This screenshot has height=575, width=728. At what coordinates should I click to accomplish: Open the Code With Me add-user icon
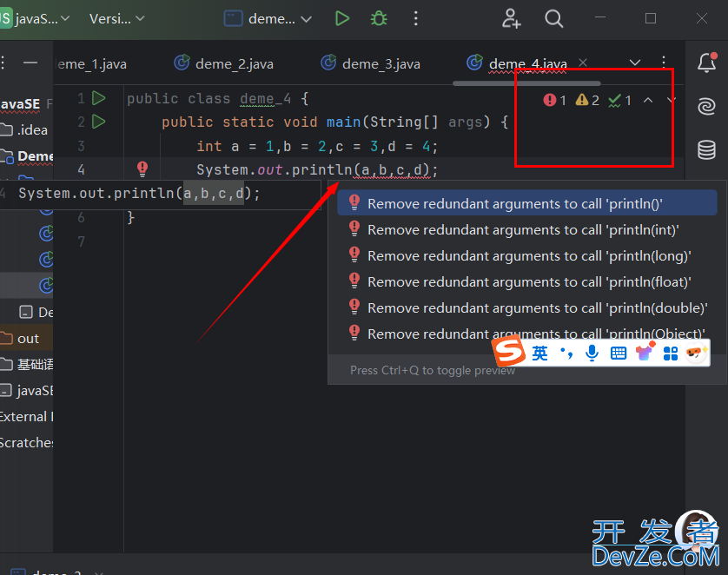coord(512,18)
